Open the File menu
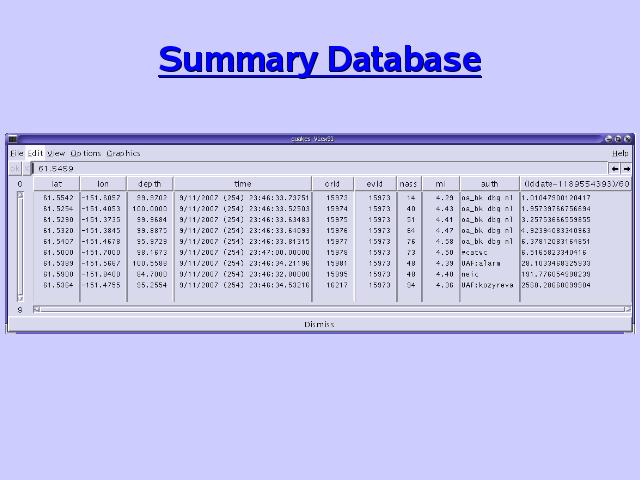640x480 pixels. coord(17,153)
